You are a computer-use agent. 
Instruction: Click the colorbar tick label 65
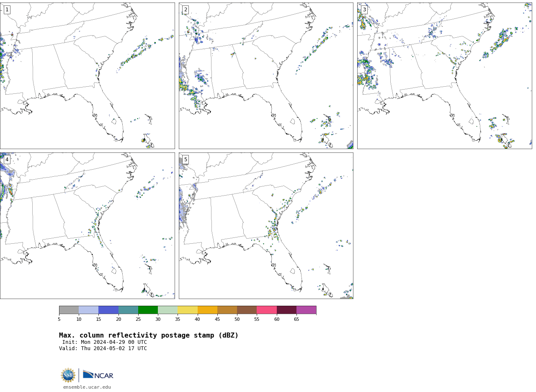pos(296,320)
